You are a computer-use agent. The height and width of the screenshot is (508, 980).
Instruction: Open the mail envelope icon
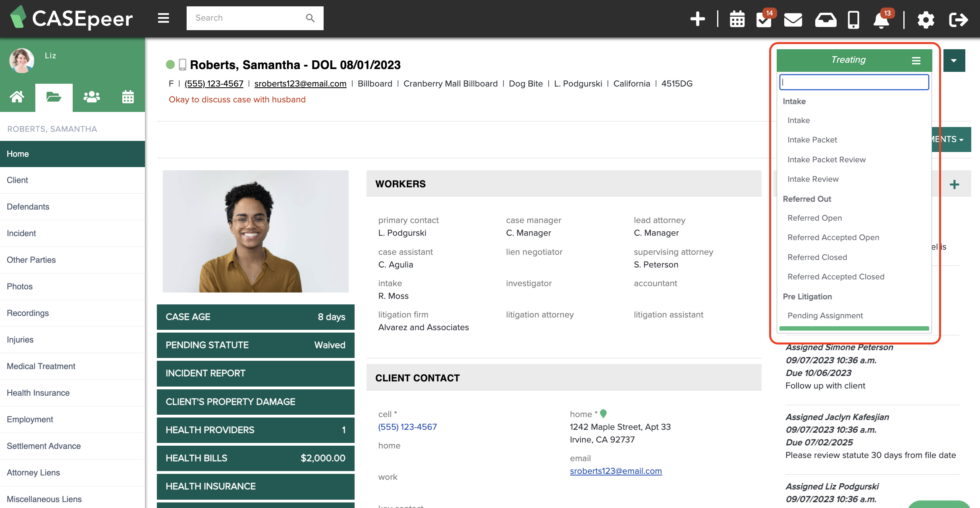[x=793, y=19]
